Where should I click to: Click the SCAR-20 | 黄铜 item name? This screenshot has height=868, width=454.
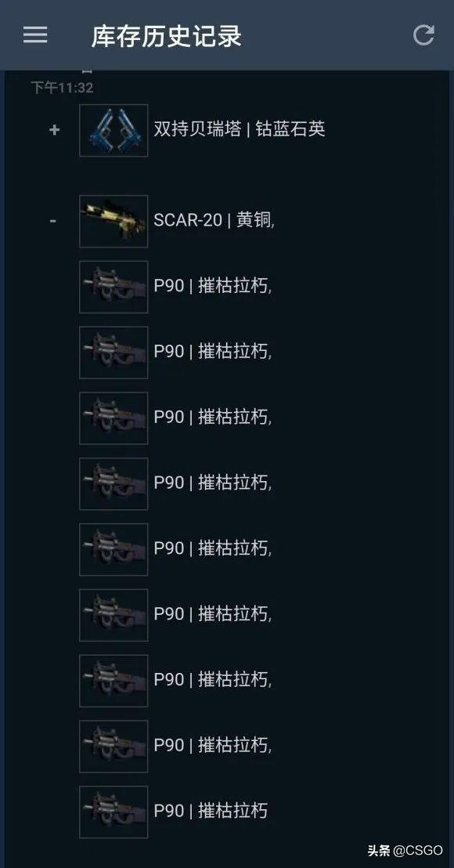coord(214,220)
